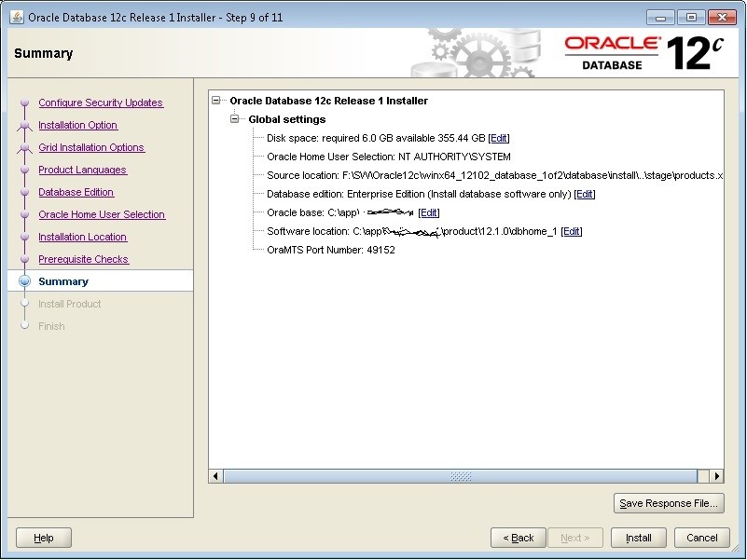Go to Installation Location step

pyautogui.click(x=82, y=237)
